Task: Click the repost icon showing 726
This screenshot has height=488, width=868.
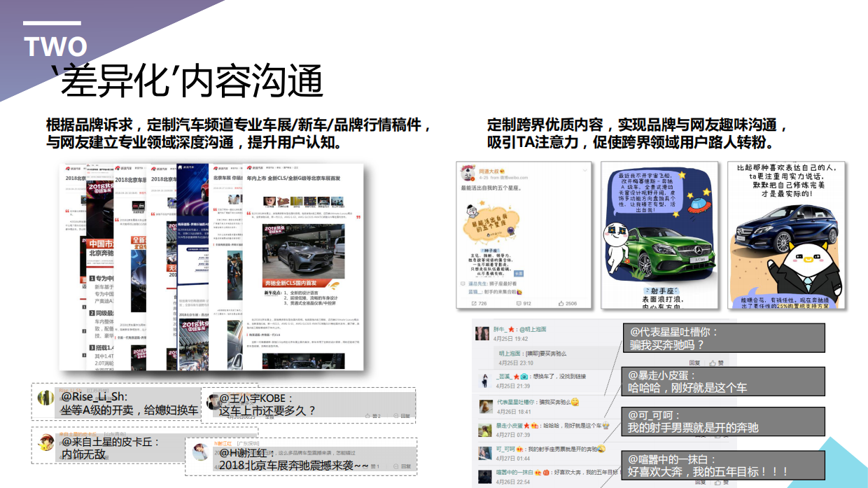Action: 475,302
